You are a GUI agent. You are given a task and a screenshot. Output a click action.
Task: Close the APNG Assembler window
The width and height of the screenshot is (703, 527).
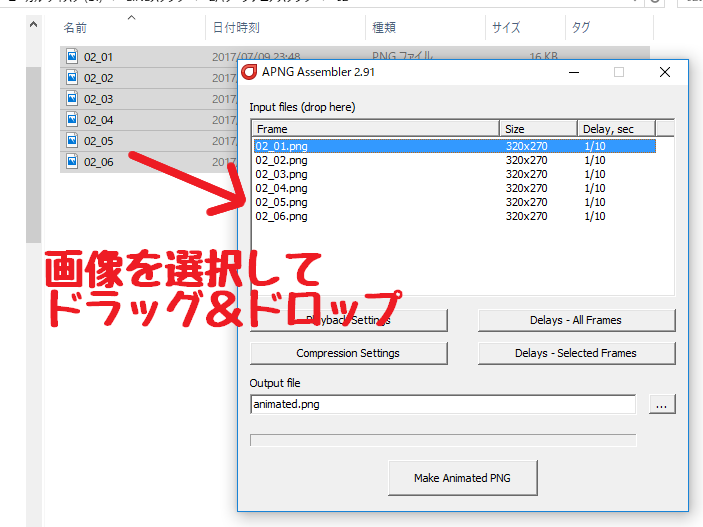(x=665, y=72)
